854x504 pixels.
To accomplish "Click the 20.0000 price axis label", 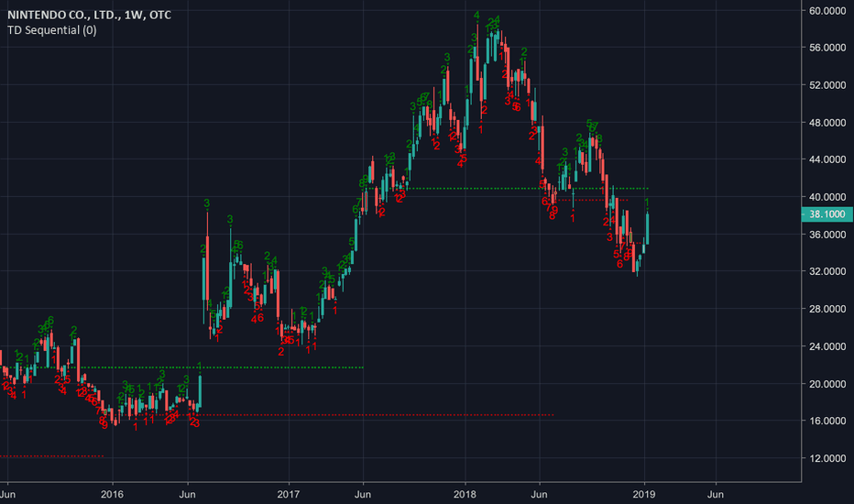I will coord(827,384).
